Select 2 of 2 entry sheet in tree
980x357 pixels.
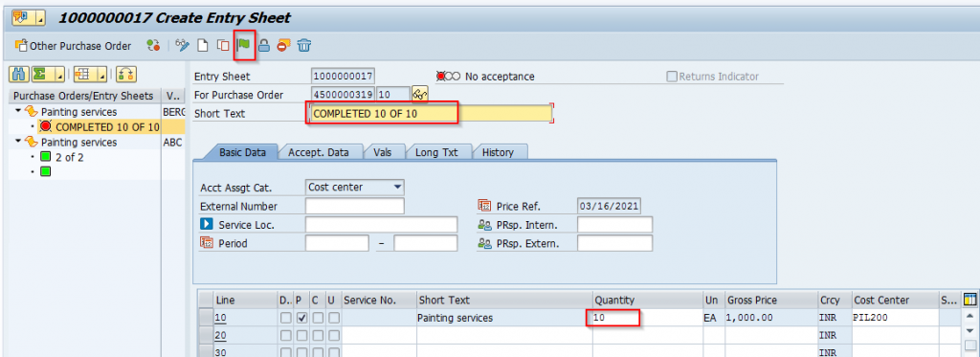click(70, 158)
